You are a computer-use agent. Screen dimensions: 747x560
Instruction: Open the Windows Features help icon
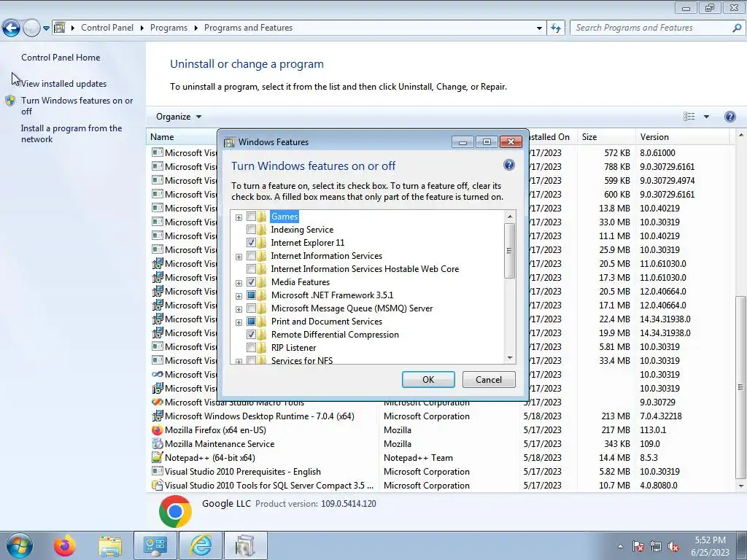[x=508, y=166]
